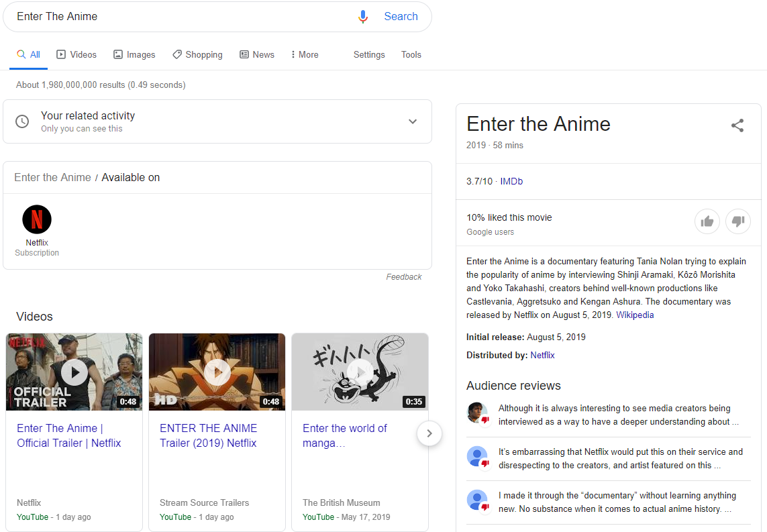The width and height of the screenshot is (767, 532).
Task: Open the Tools options
Action: (x=411, y=55)
